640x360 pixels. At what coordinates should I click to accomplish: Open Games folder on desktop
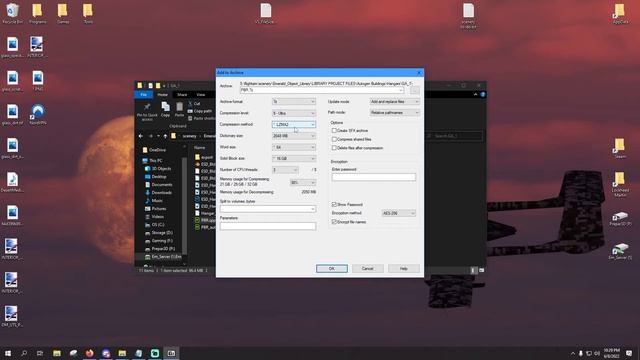tap(63, 13)
